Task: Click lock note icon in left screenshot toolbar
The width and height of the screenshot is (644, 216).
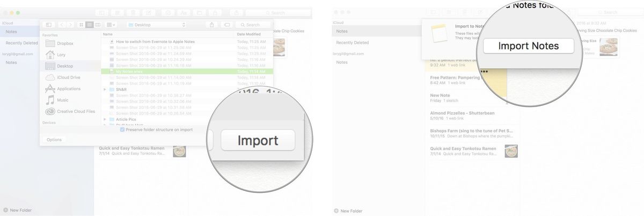Action: (x=214, y=12)
